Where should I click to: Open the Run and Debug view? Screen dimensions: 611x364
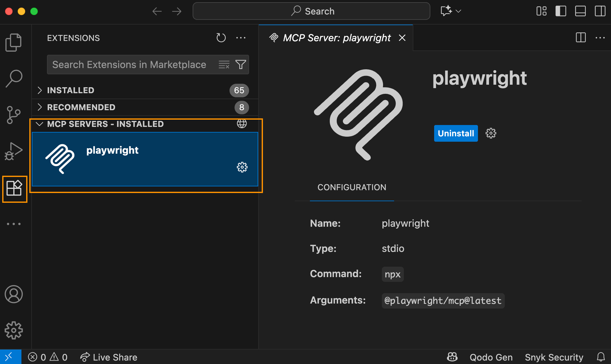point(14,151)
